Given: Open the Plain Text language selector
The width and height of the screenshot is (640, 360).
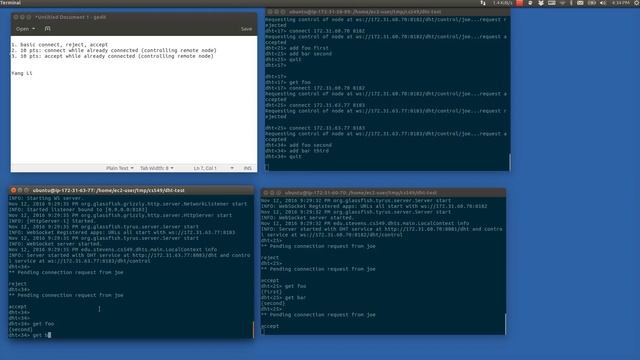Looking at the screenshot, I should pos(120,168).
